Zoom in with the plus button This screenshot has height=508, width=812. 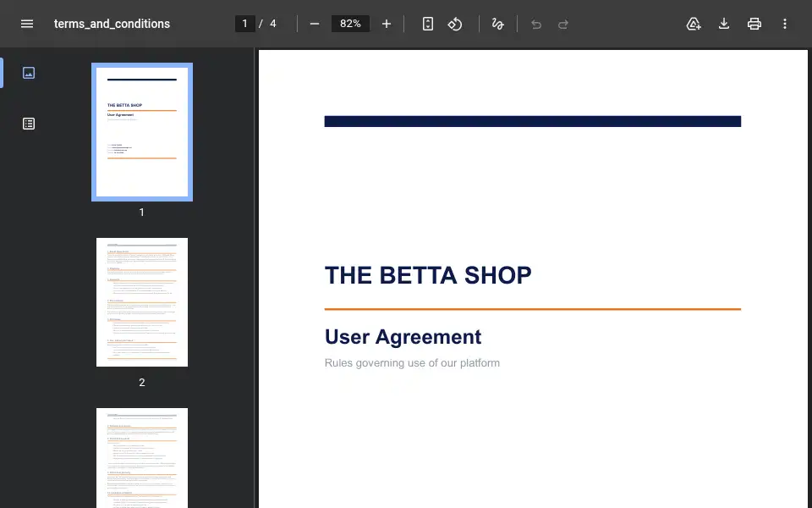[387, 24]
